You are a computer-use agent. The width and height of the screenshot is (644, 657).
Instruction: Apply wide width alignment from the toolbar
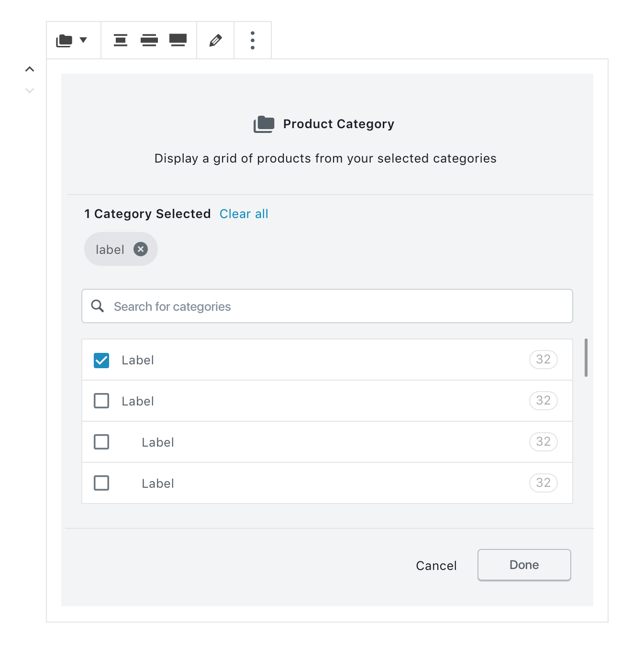[x=149, y=40]
